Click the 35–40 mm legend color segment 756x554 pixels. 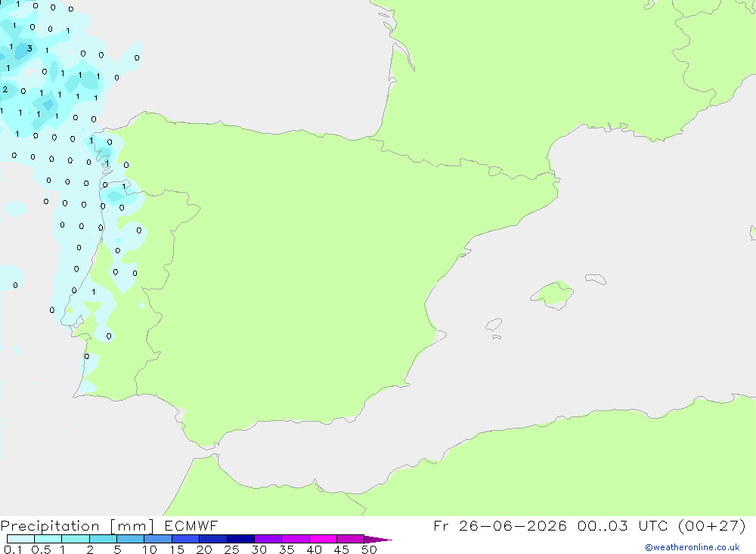(x=296, y=539)
